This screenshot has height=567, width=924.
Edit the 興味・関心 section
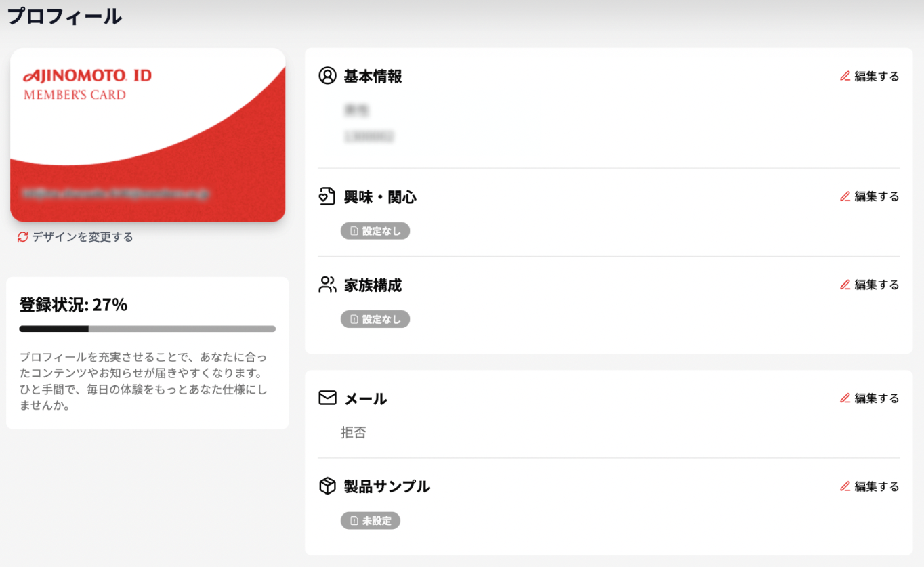(870, 196)
